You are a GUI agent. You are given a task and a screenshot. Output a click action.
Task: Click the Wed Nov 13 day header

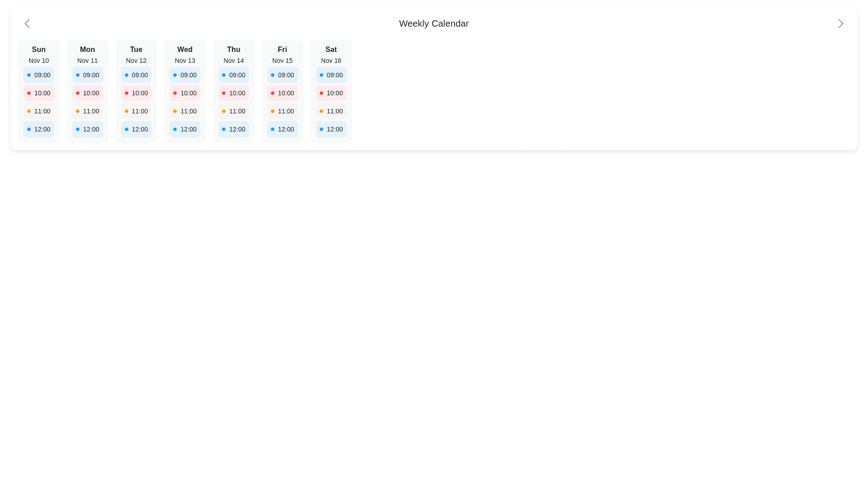(x=184, y=54)
